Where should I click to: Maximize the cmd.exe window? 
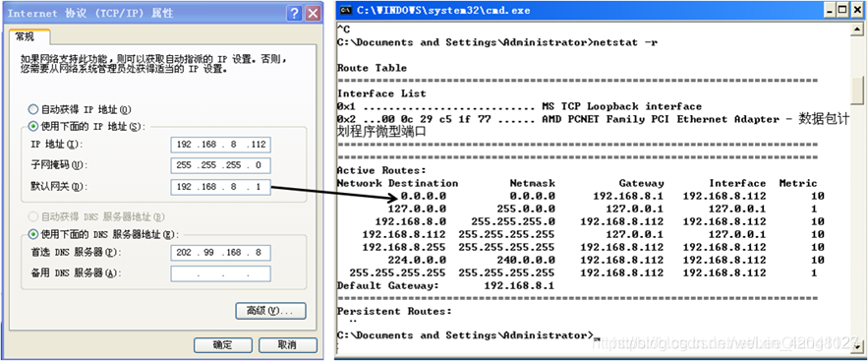click(x=843, y=10)
